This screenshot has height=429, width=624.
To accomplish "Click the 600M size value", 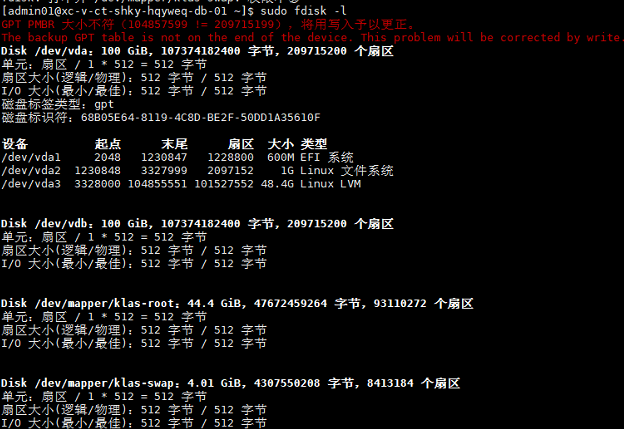I will click(x=281, y=157).
